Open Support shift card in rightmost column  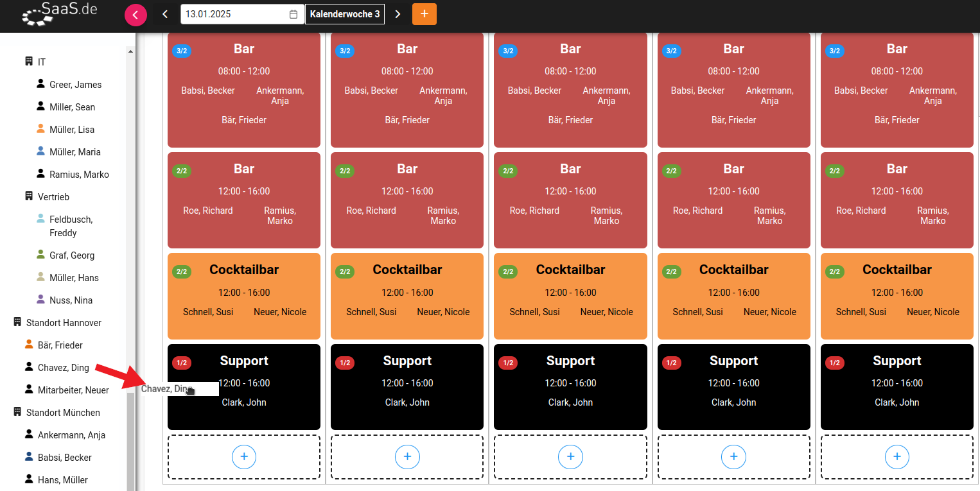897,387
